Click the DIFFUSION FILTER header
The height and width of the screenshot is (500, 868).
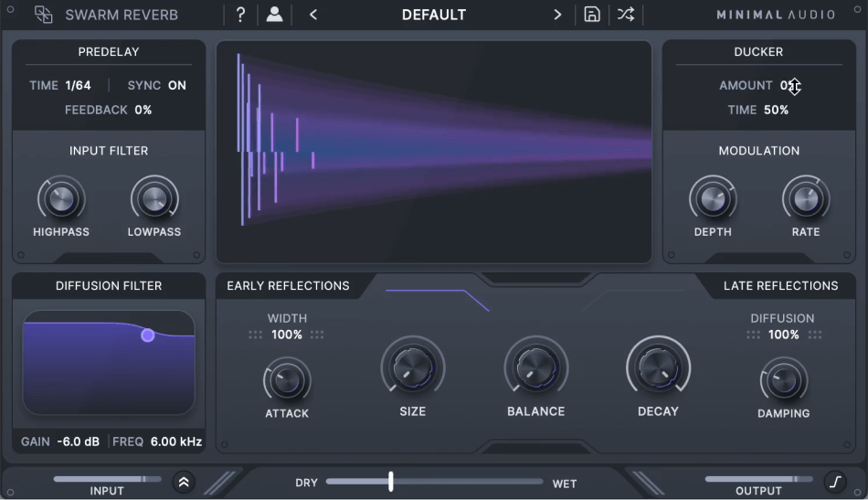click(x=109, y=286)
